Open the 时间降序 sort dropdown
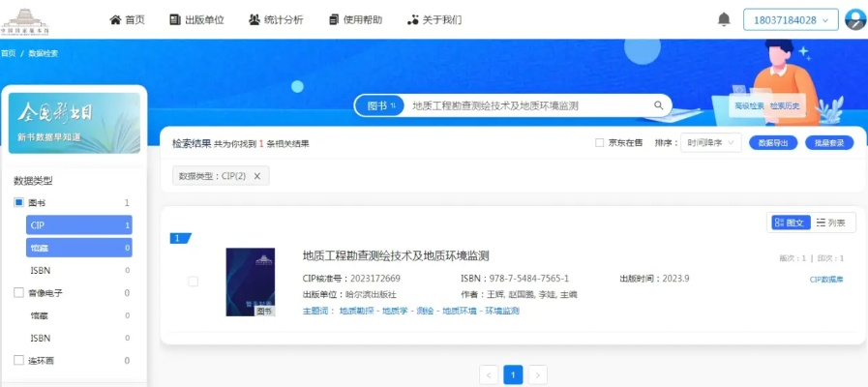Viewport: 868px width, 387px height. (x=710, y=143)
